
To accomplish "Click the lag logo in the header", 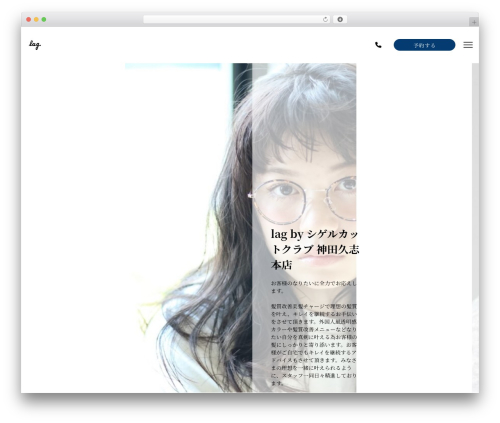I will click(x=35, y=45).
